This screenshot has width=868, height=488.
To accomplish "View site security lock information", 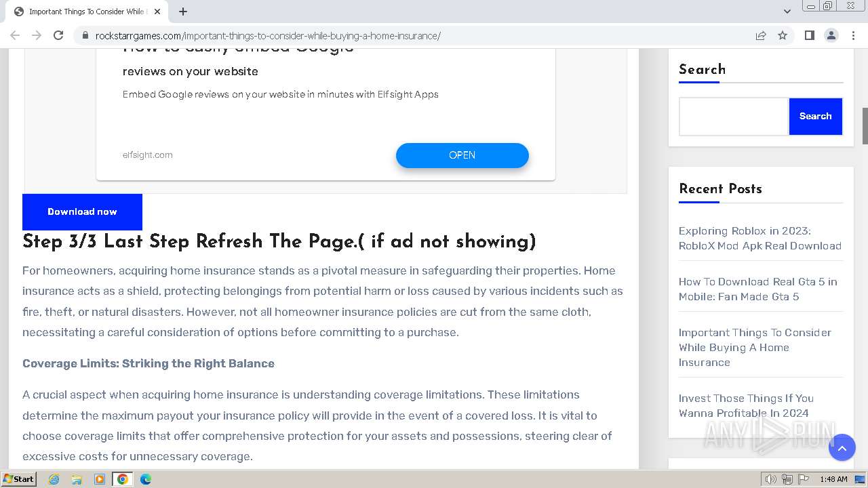I will (85, 35).
